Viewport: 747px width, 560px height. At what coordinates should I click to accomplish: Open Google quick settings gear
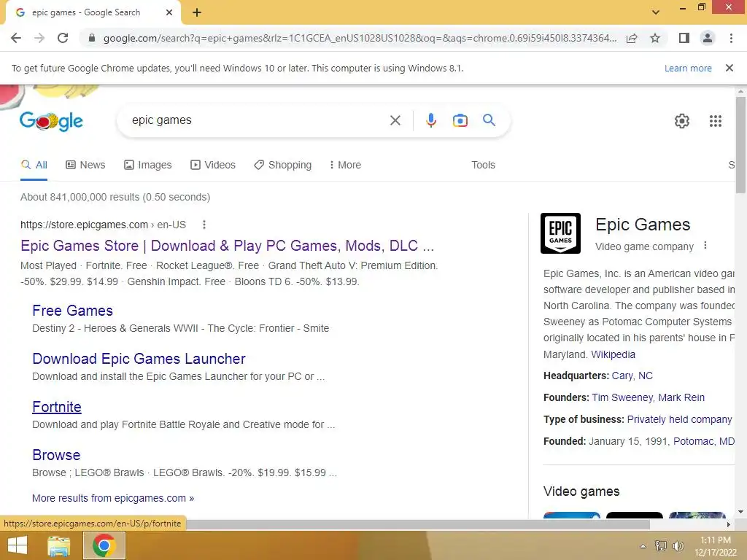[x=682, y=121]
